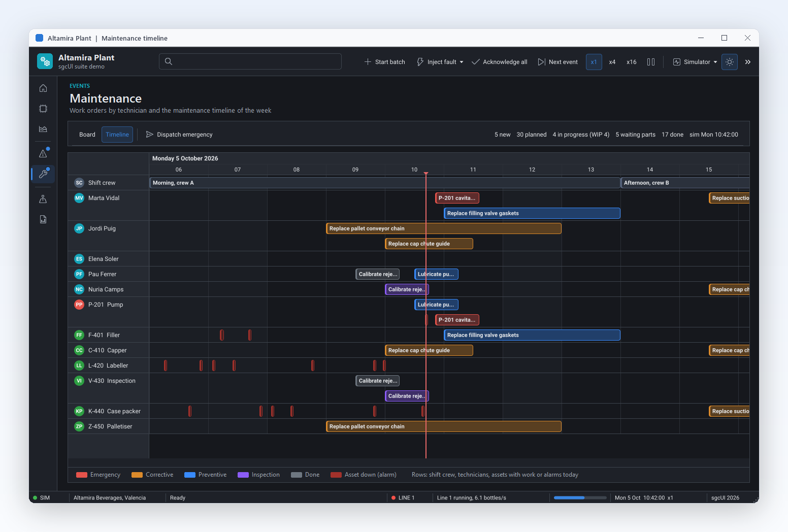Click the Morning, crew A shift bar
Screen dimensions: 788x532
point(385,183)
